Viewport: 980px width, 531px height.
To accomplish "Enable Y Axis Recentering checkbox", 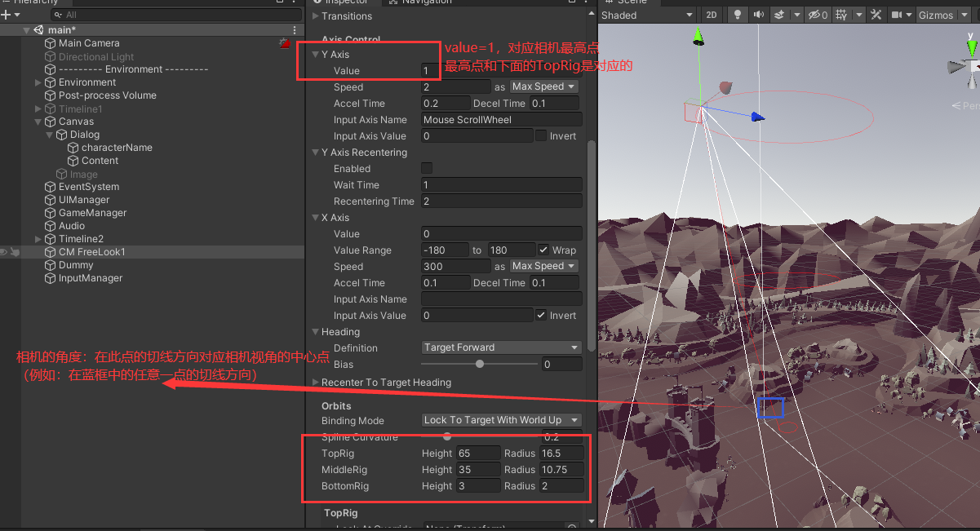I will click(x=426, y=168).
